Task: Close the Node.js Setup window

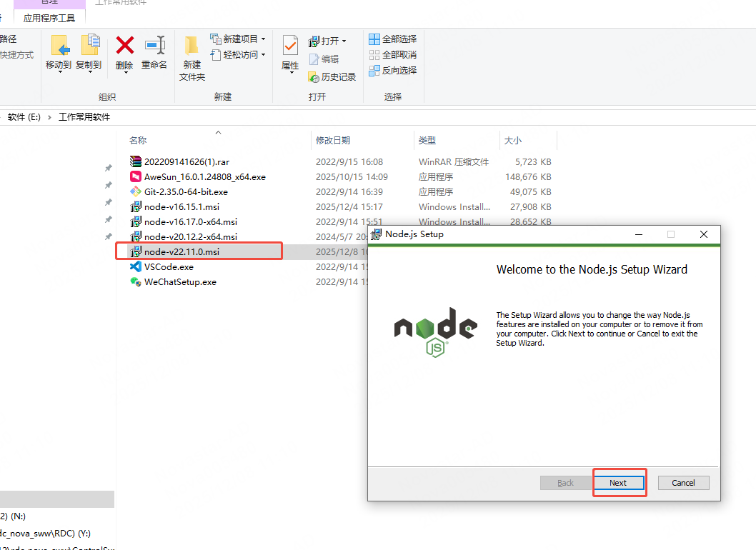Action: [703, 234]
